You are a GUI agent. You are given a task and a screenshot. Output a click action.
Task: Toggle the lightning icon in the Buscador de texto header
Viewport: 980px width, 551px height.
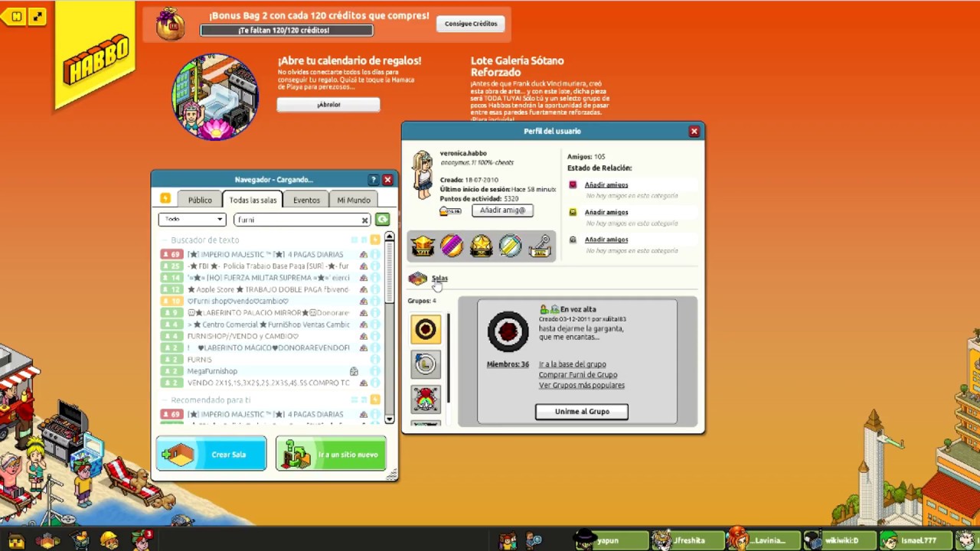click(375, 240)
